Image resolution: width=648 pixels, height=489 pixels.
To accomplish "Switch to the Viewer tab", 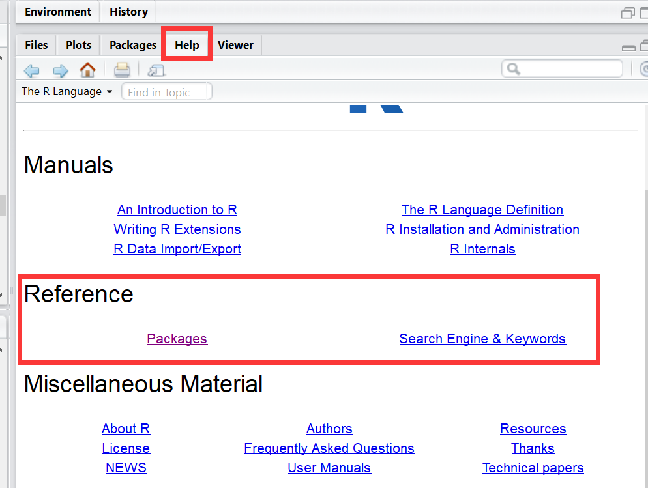I will [x=236, y=45].
